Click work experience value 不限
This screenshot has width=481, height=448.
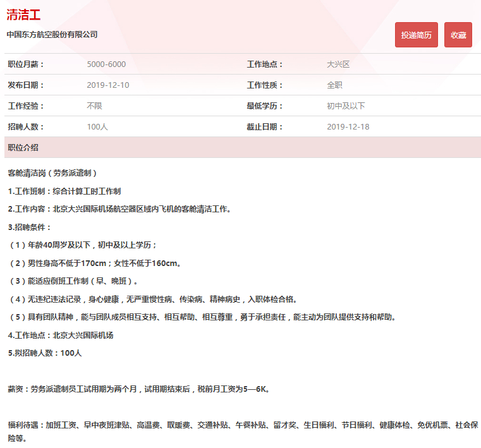tap(94, 106)
